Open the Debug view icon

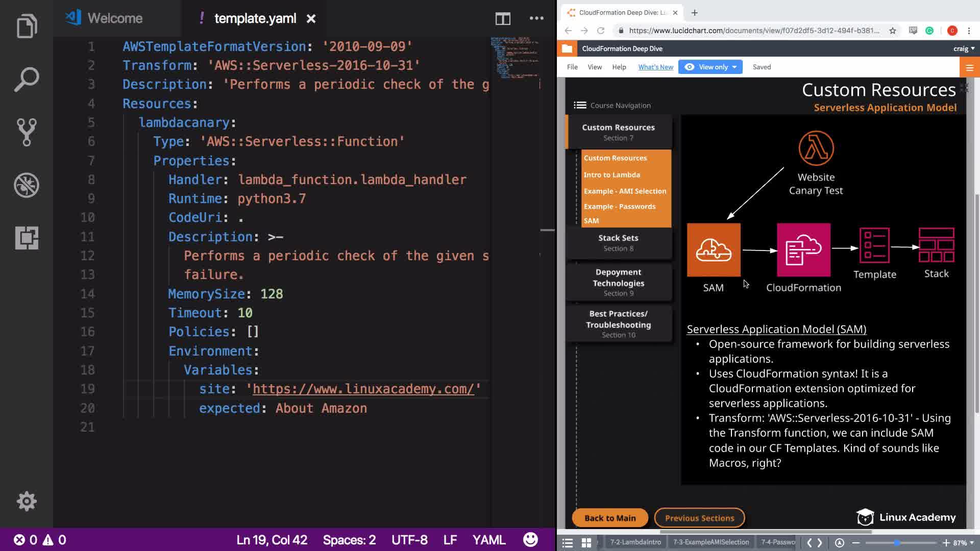(x=27, y=185)
